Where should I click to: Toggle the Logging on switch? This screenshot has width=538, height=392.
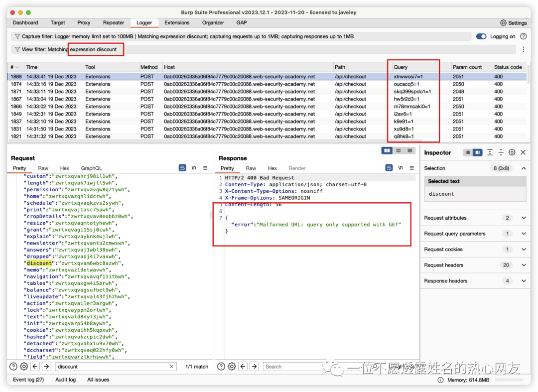pos(481,36)
